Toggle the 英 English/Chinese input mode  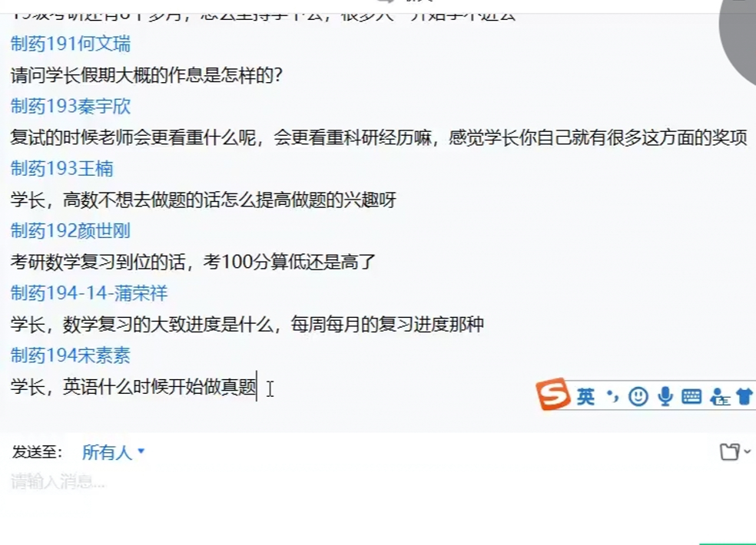point(585,397)
